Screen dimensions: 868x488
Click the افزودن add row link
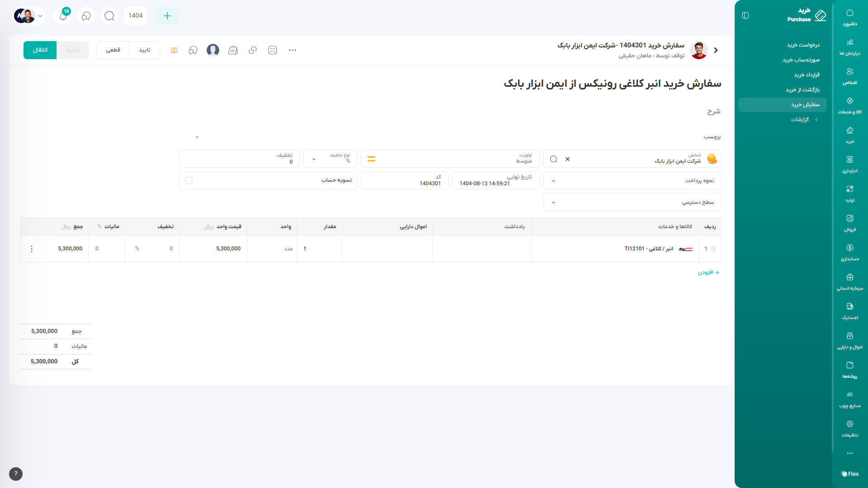[x=708, y=272]
